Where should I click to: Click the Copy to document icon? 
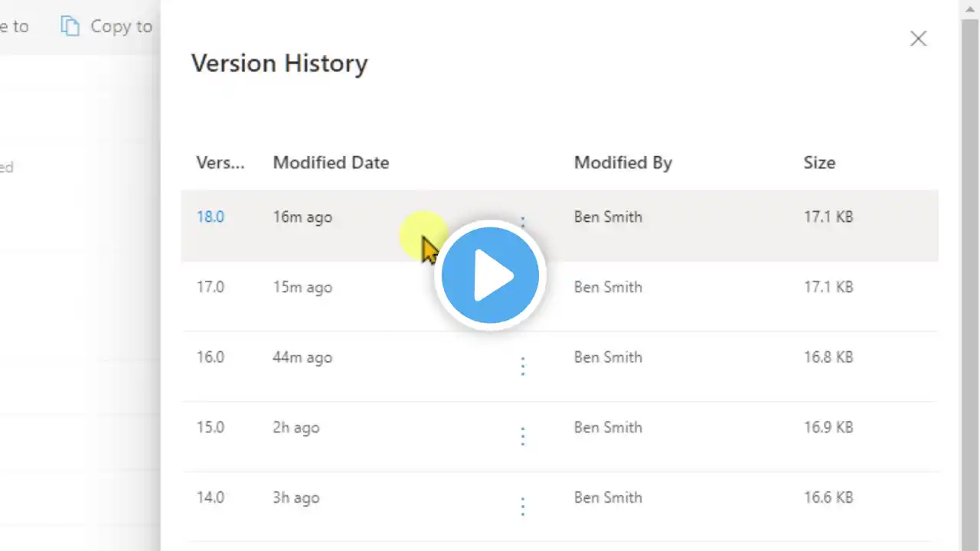coord(70,26)
